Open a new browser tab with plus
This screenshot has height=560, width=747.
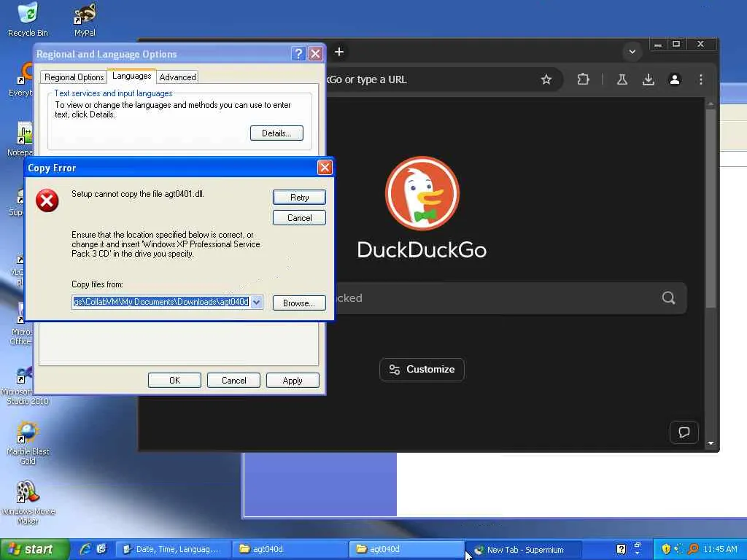pos(338,52)
